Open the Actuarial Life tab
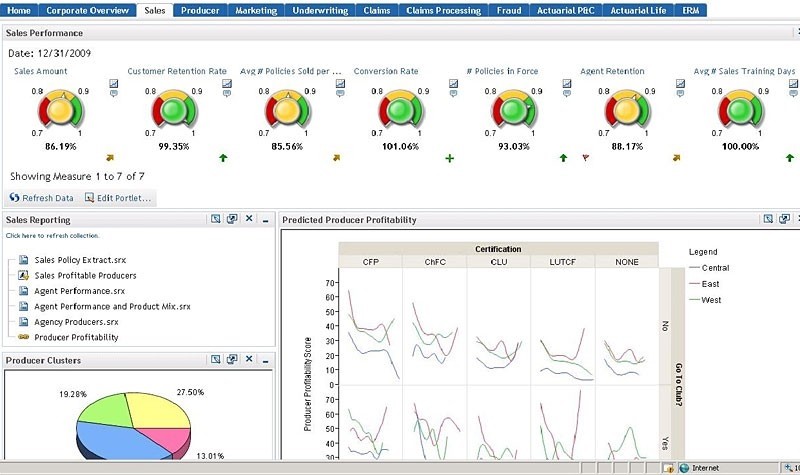 638,10
